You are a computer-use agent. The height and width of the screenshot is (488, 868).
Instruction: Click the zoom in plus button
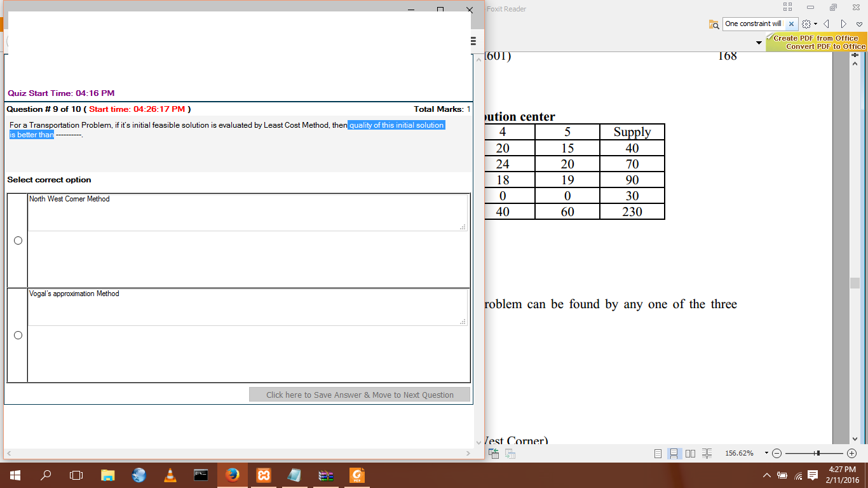point(851,454)
